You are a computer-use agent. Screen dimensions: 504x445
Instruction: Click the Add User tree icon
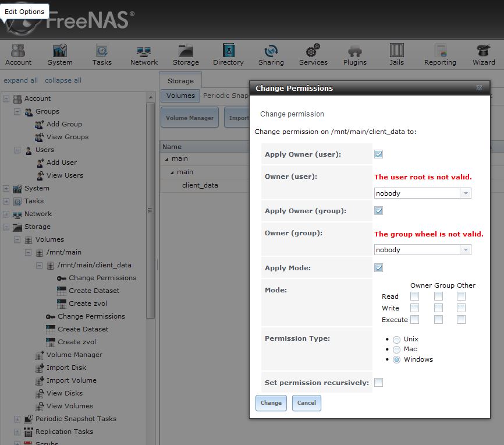click(x=40, y=163)
